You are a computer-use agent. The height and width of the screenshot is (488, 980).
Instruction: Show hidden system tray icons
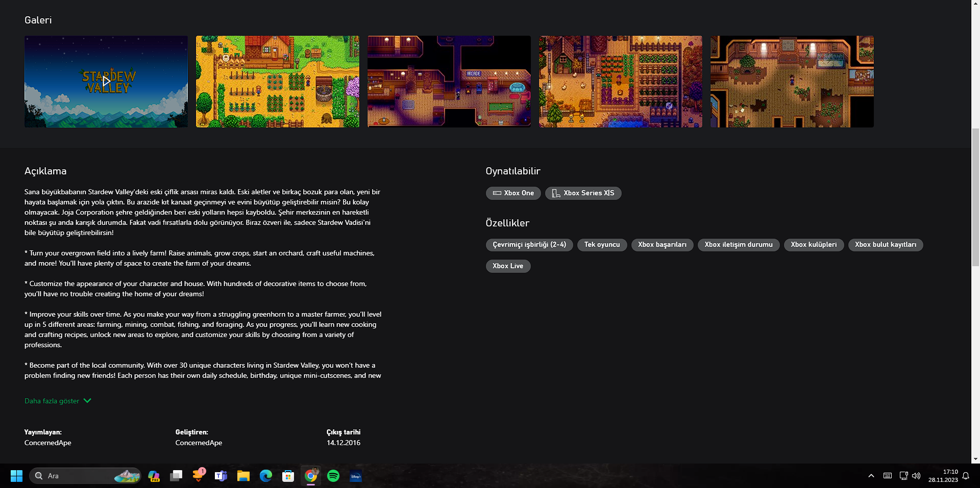871,476
